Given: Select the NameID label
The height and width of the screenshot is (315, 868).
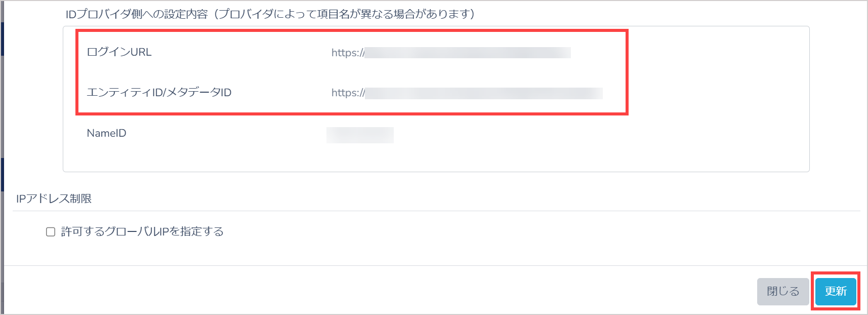Looking at the screenshot, I should click(106, 133).
